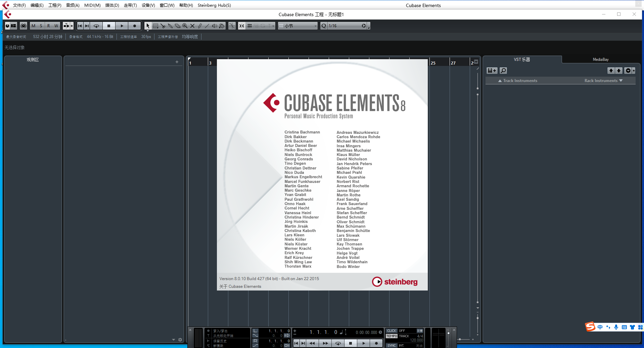The width and height of the screenshot is (644, 348).
Task: Click the find instruments magnifier icon
Action: [503, 71]
